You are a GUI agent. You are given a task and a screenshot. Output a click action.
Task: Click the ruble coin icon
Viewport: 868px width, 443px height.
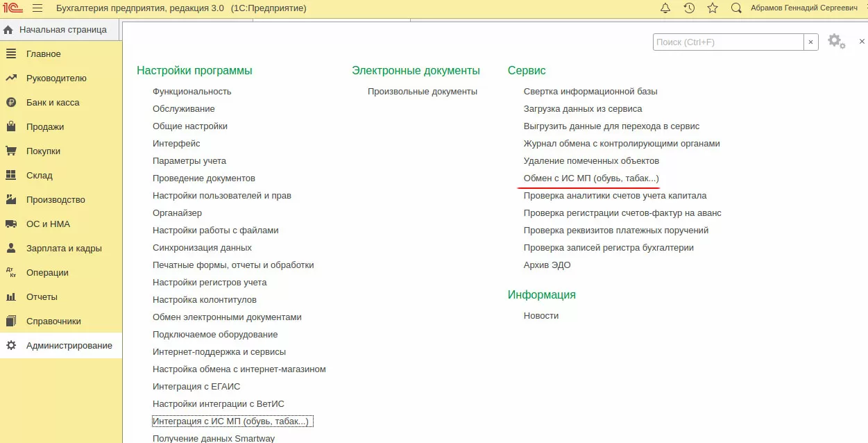11,103
